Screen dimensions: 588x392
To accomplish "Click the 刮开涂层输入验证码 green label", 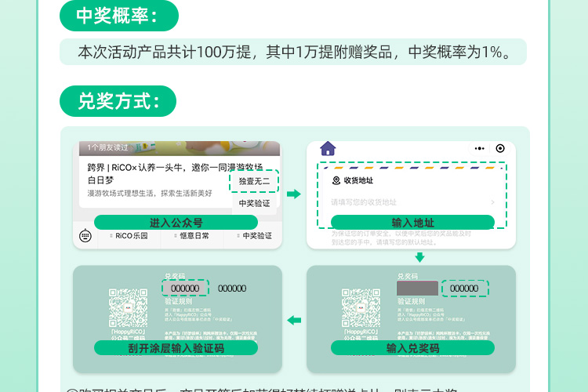I will click(176, 348).
